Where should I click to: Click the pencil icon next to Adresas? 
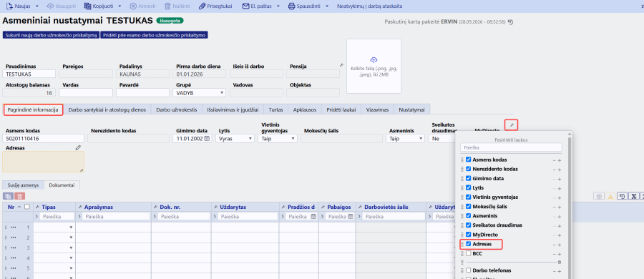pyautogui.click(x=78, y=147)
